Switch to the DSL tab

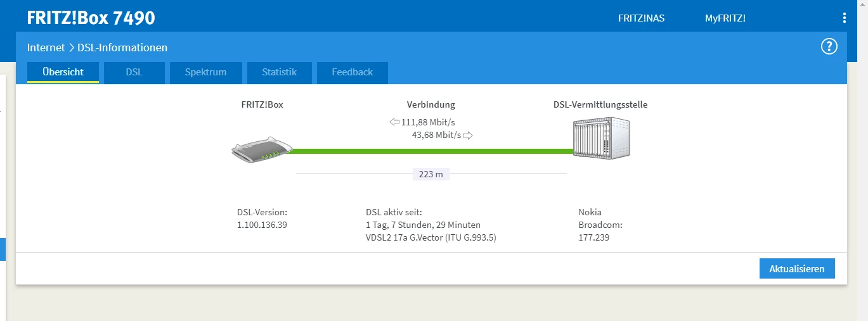pos(134,72)
